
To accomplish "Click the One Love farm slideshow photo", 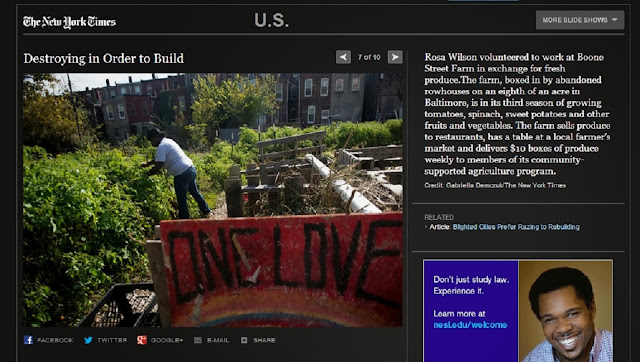I will pos(213,200).
